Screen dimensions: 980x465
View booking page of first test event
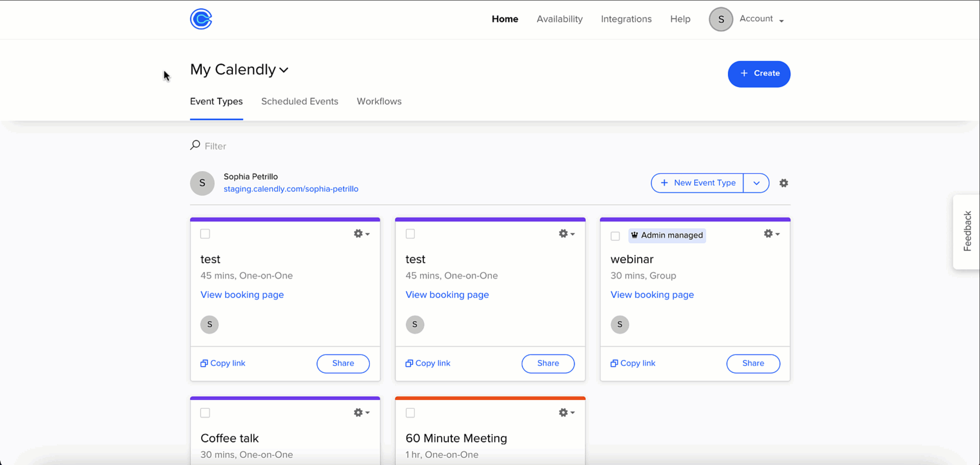coord(242,295)
